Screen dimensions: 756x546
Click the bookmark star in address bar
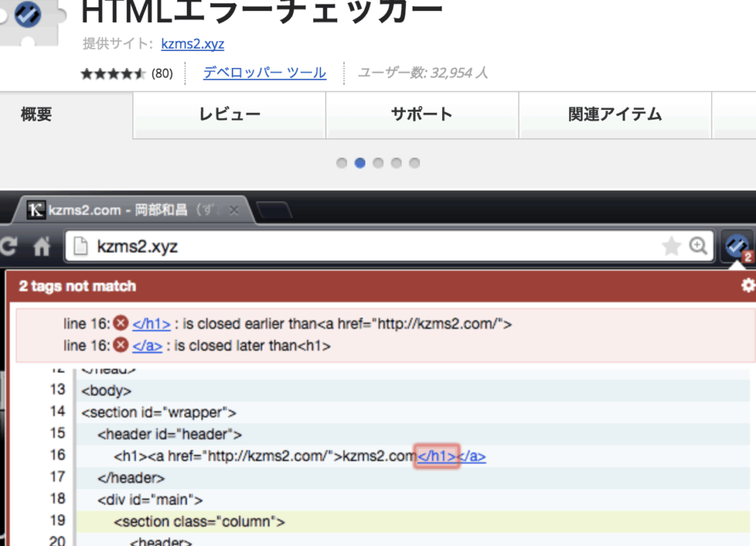click(671, 246)
